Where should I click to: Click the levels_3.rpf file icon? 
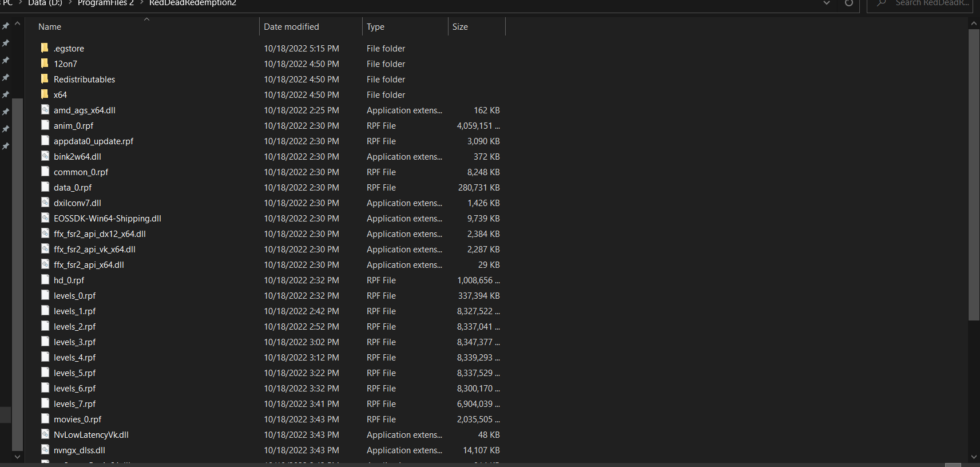tap(45, 342)
